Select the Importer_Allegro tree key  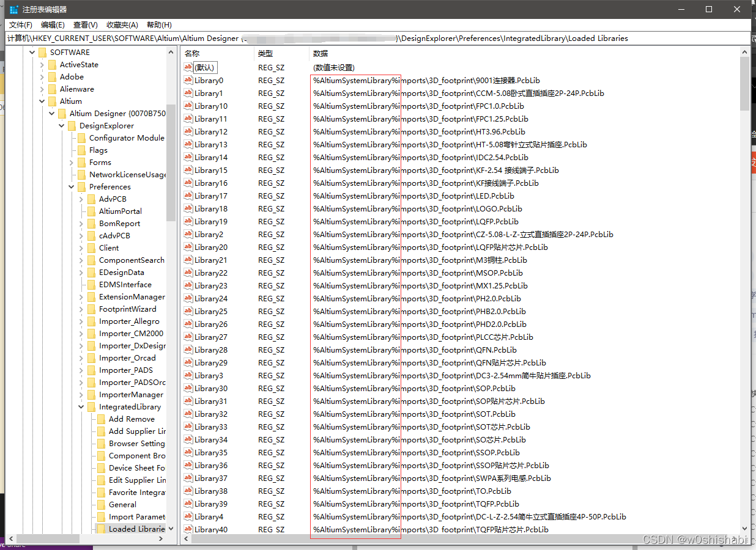tap(129, 321)
